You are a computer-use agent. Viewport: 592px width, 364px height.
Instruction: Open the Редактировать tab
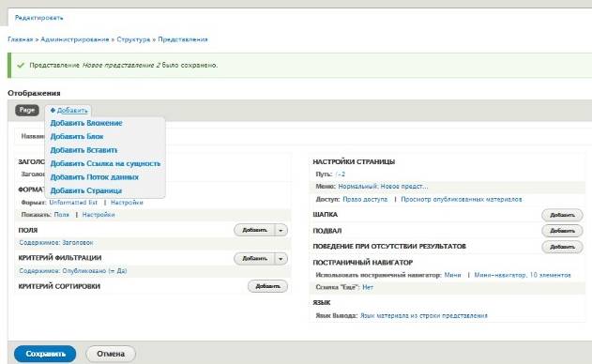[x=38, y=18]
